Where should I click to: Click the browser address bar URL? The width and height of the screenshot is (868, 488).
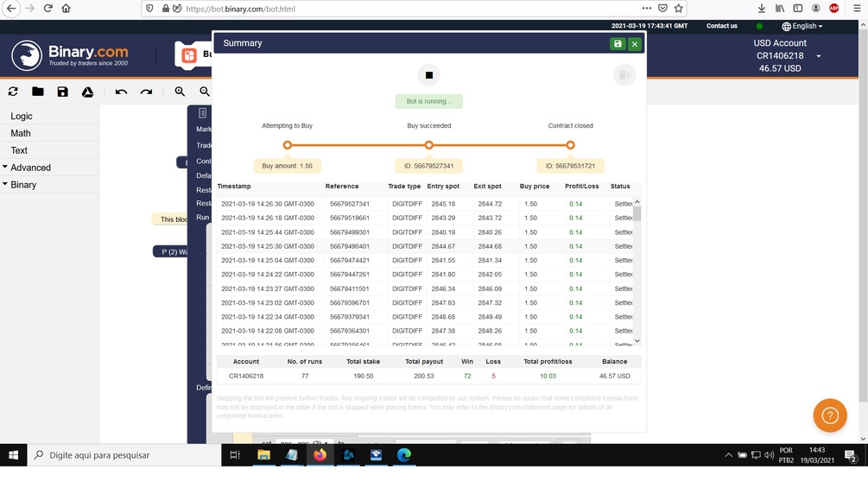[x=240, y=9]
